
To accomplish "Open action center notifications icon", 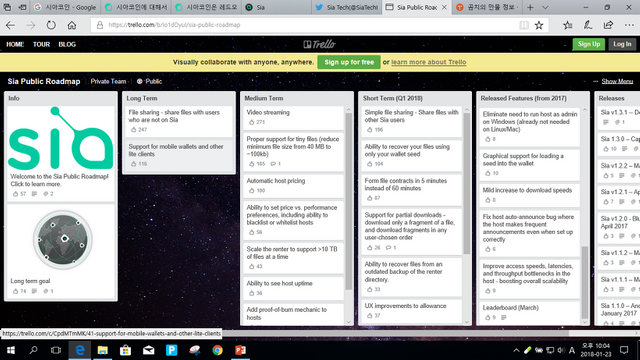I will (x=624, y=350).
